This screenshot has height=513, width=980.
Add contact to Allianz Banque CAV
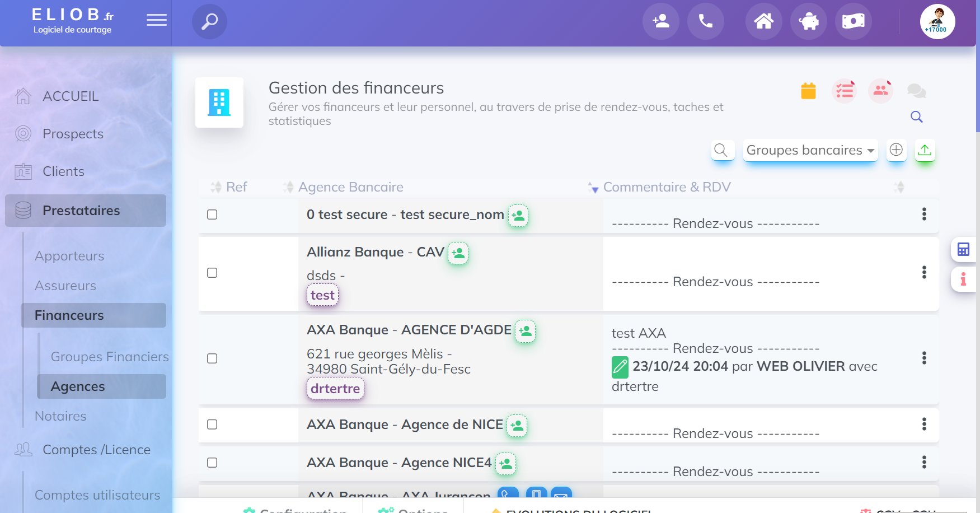458,253
